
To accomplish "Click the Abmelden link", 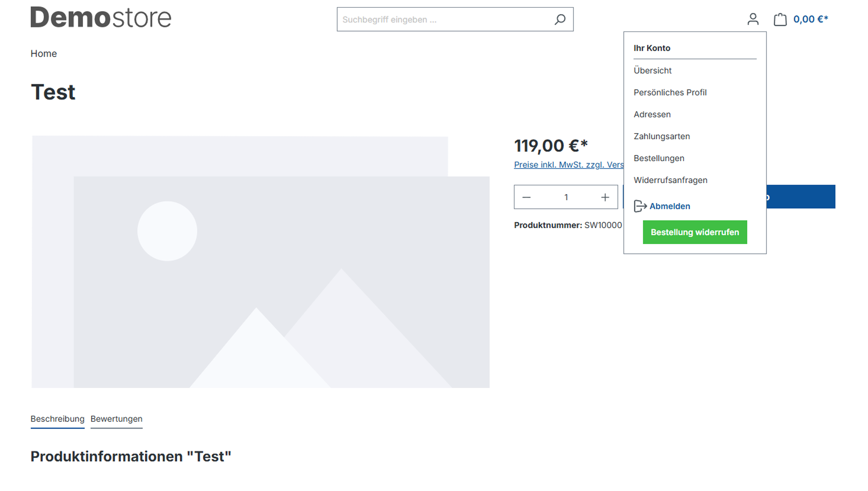I will click(x=670, y=206).
